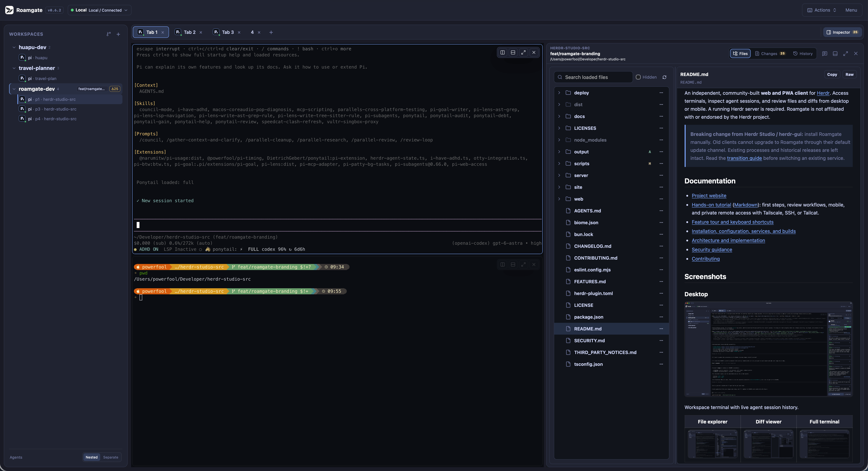Open the branch icon in Workspaces header
This screenshot has width=868, height=471.
pyautogui.click(x=109, y=34)
